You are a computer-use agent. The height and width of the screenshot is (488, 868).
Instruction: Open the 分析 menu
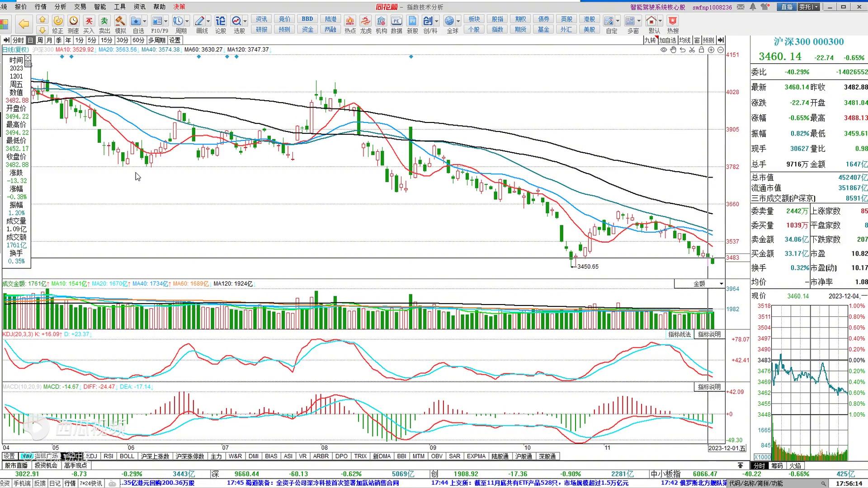(x=60, y=7)
